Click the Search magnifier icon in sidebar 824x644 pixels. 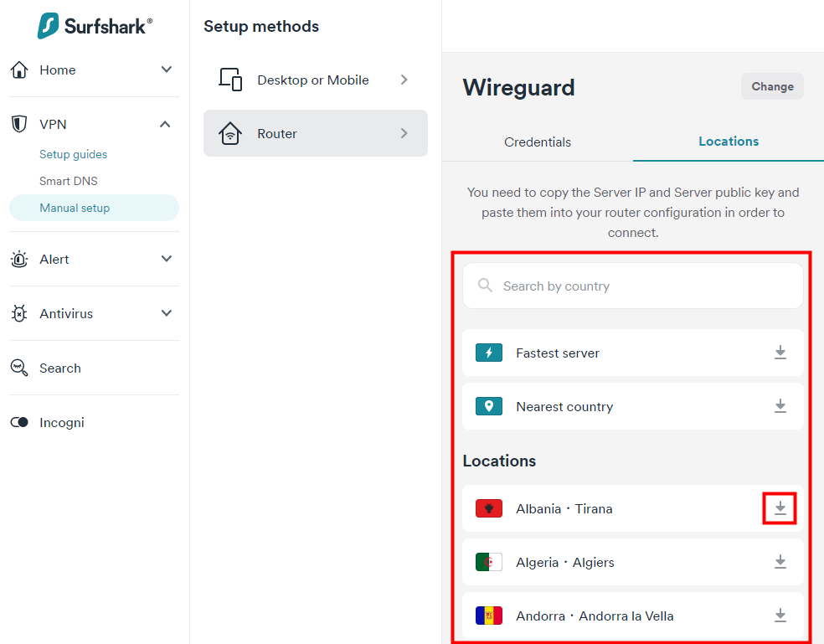(19, 368)
